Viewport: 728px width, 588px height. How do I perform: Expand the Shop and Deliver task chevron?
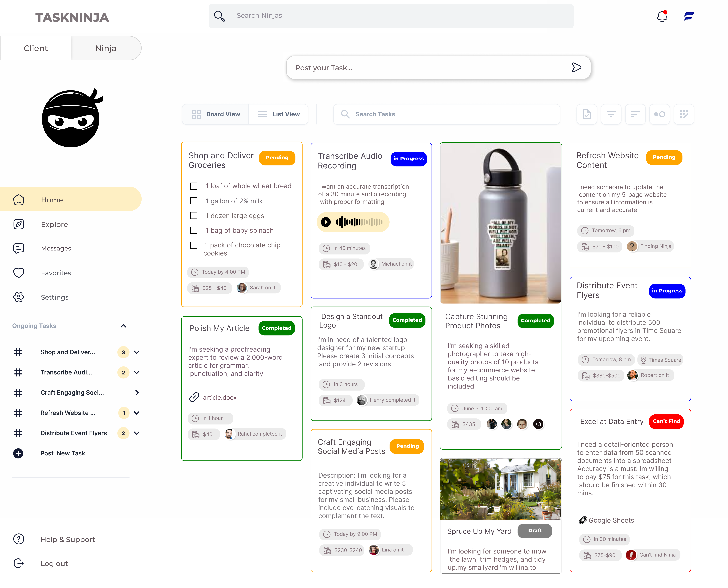pyautogui.click(x=137, y=352)
